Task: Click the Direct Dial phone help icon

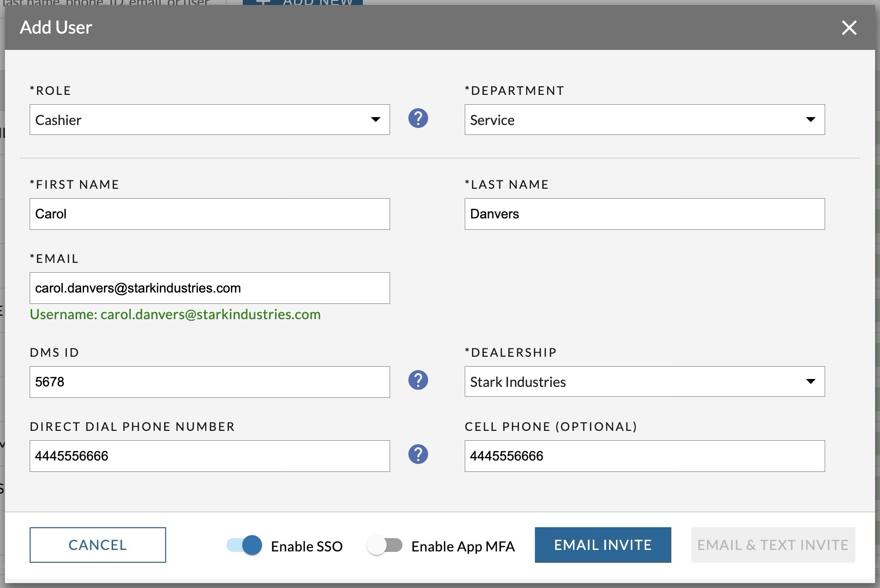Action: 418,455
